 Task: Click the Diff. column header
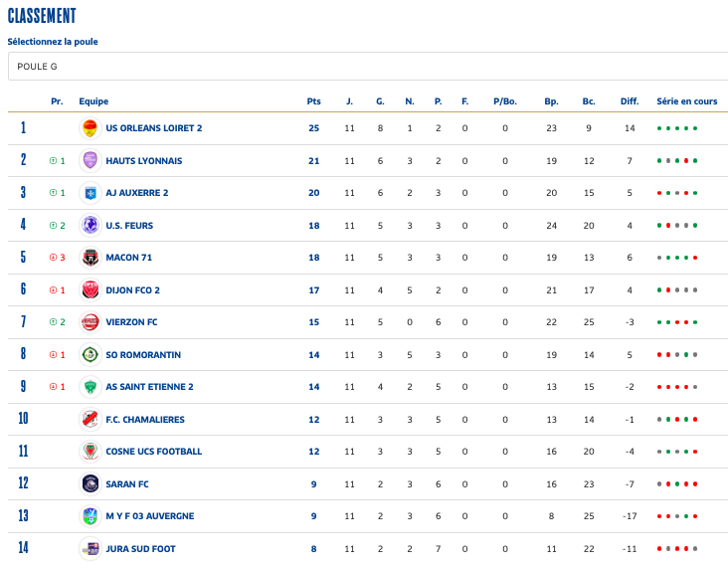coord(630,101)
